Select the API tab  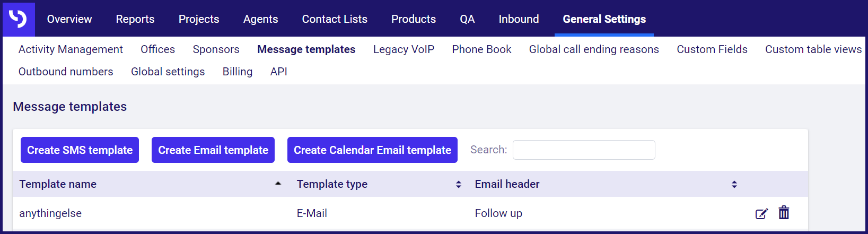pyautogui.click(x=279, y=72)
